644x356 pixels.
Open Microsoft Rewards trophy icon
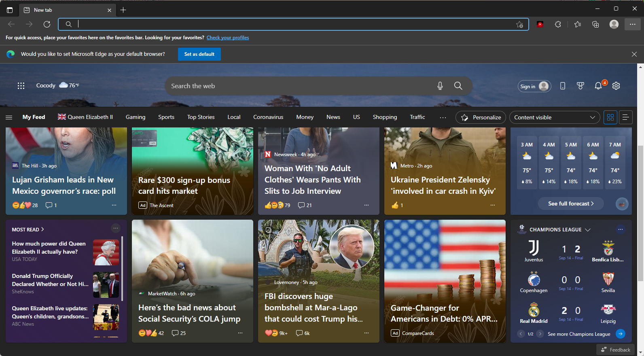(x=580, y=86)
